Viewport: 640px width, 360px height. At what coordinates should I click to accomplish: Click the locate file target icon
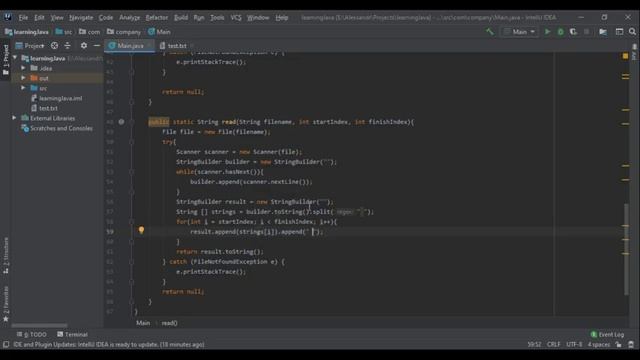click(x=54, y=46)
